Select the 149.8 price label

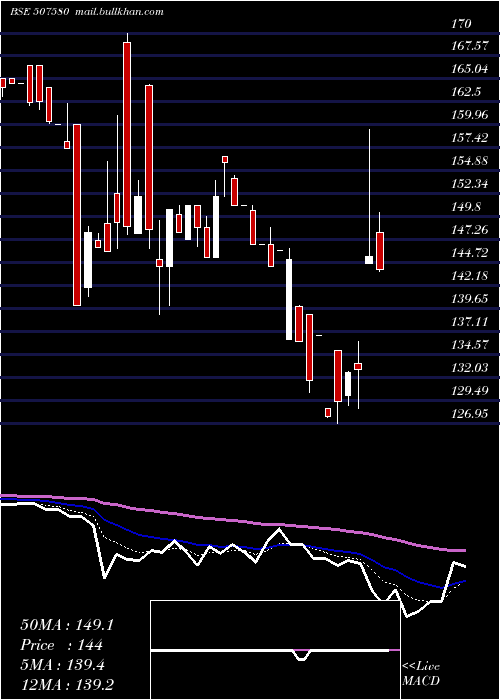[467, 207]
